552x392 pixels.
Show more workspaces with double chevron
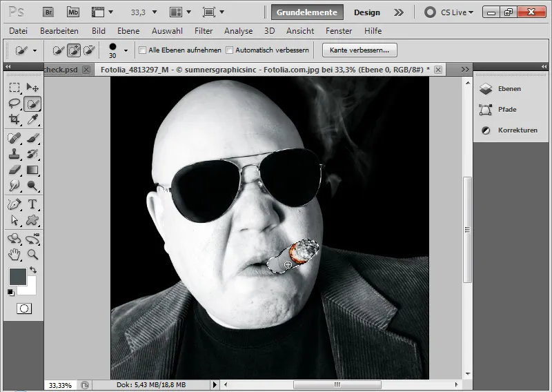(x=399, y=12)
